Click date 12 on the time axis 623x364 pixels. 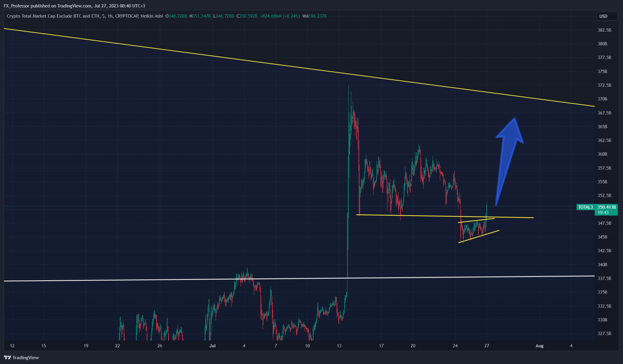pos(12,346)
